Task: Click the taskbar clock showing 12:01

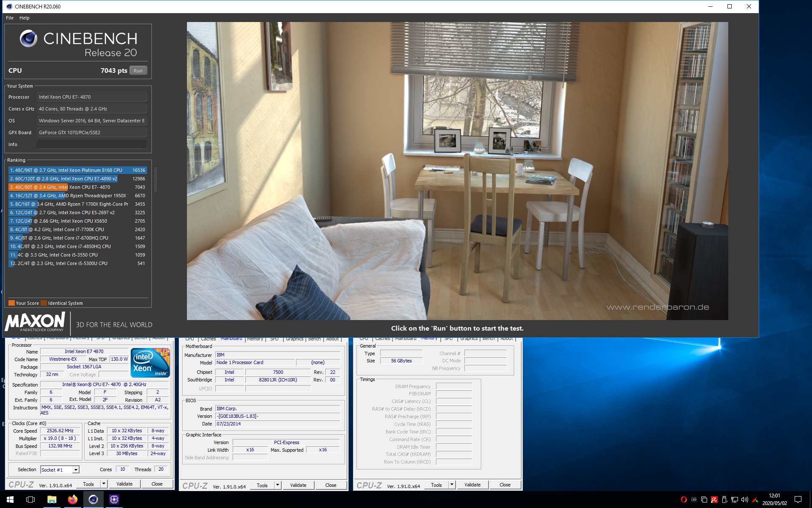Action: tap(774, 500)
